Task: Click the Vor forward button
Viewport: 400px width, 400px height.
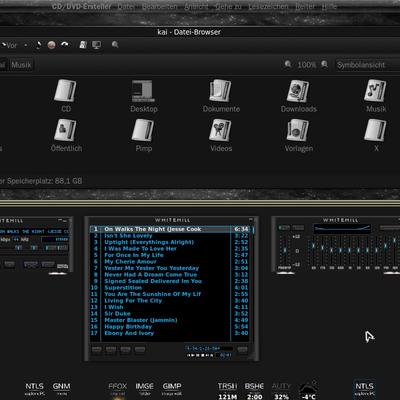Action: tap(9, 45)
